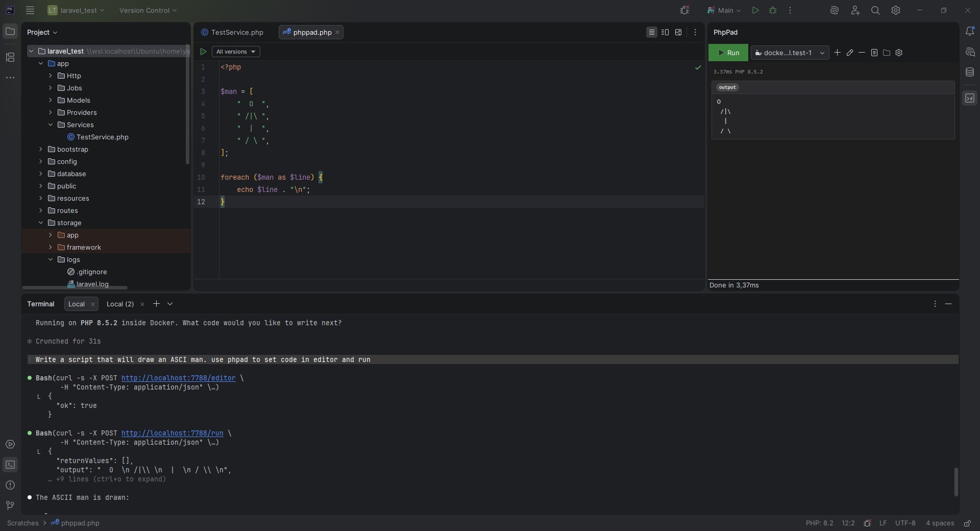Open the localhost:7788/editor link
This screenshot has height=531, width=980.
tap(178, 378)
